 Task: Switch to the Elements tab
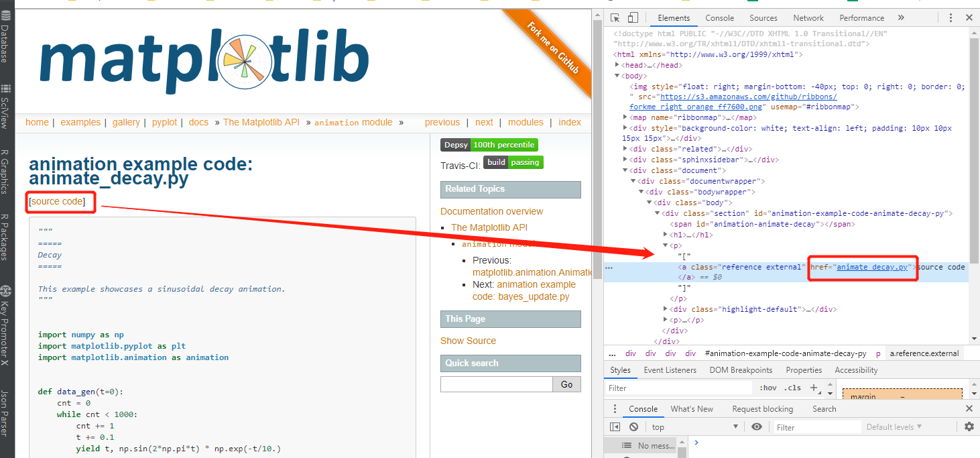674,18
